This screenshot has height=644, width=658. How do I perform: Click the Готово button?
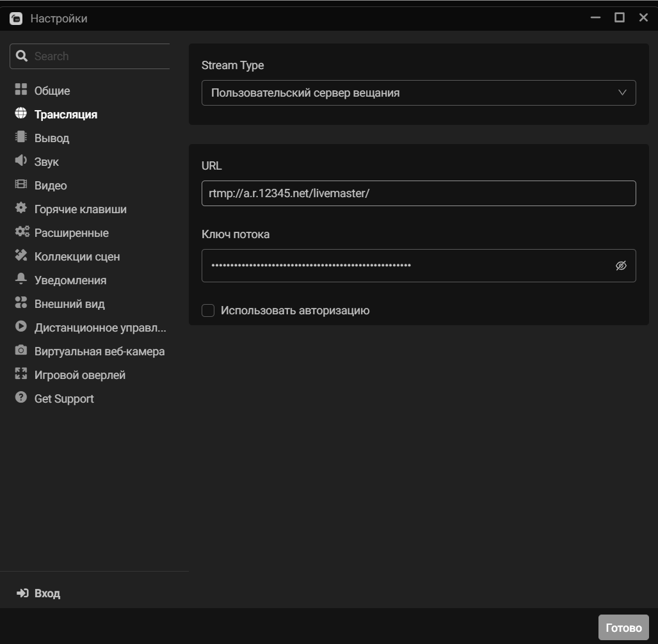(x=623, y=627)
